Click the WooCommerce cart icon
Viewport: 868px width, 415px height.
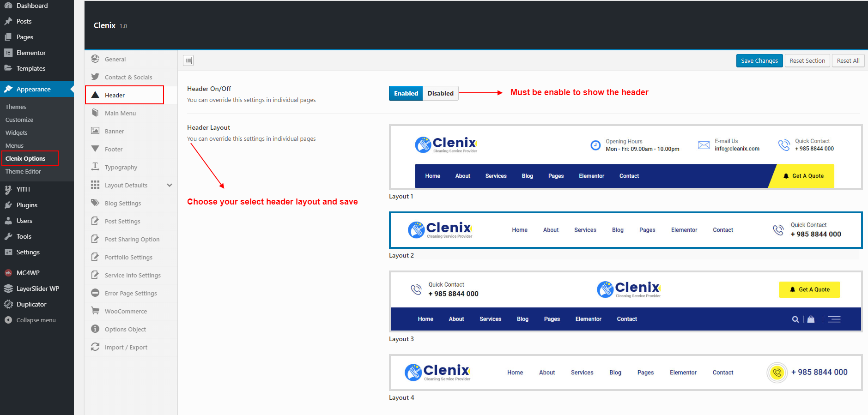95,311
